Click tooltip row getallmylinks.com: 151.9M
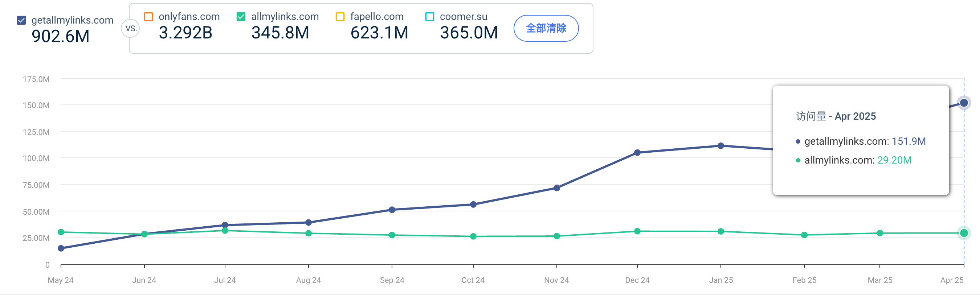Viewport: 980px width, 301px height. pos(861,141)
